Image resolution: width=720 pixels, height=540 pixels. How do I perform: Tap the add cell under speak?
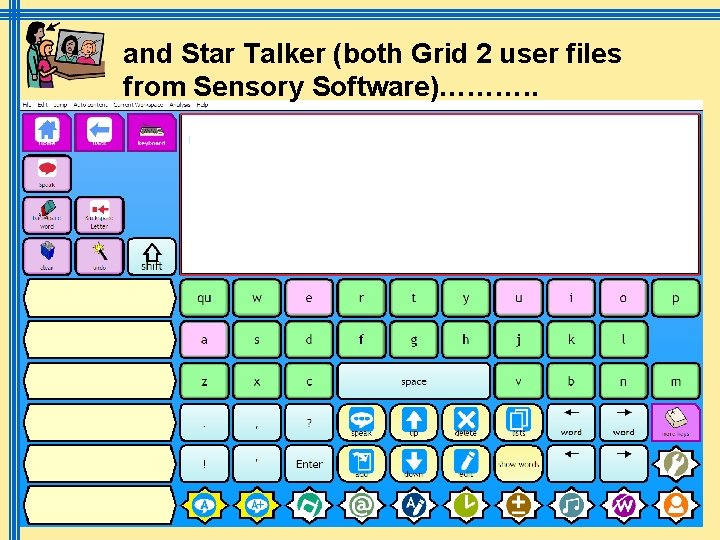[x=361, y=464]
